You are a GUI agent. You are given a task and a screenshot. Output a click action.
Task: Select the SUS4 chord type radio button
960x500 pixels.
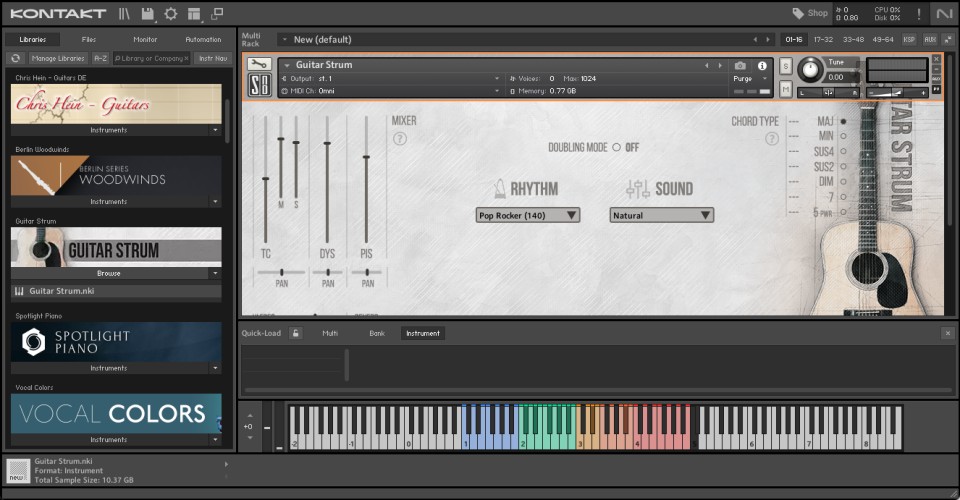(843, 152)
